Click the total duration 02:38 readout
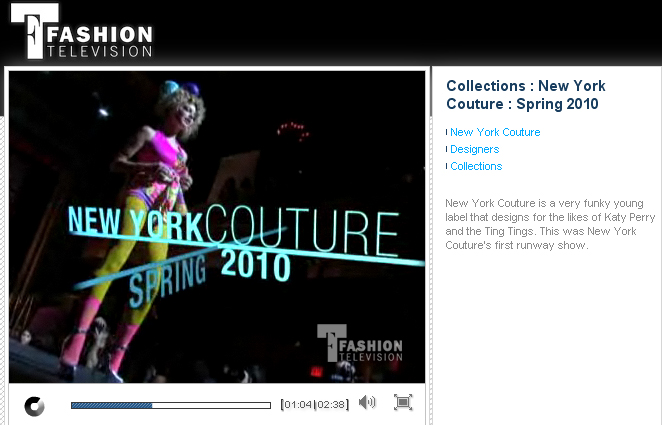Viewport: 662px width, 425px height. click(331, 404)
